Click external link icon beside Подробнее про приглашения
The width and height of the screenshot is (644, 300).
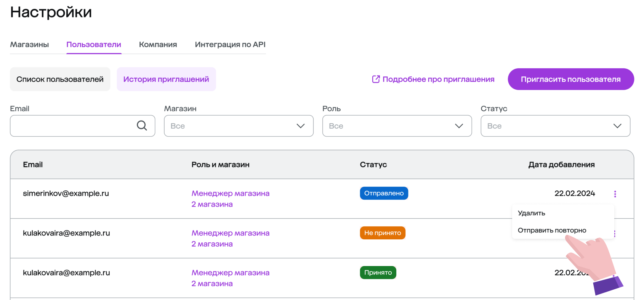coord(376,79)
